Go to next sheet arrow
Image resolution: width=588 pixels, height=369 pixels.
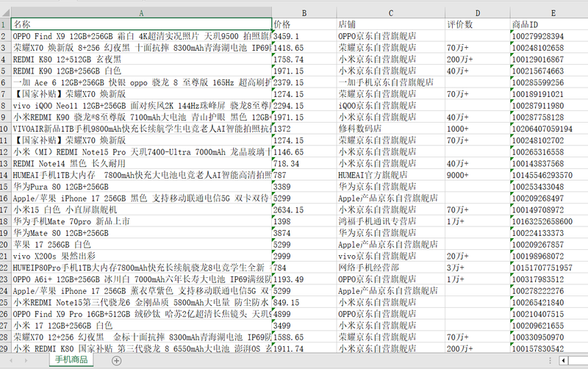coord(26,361)
